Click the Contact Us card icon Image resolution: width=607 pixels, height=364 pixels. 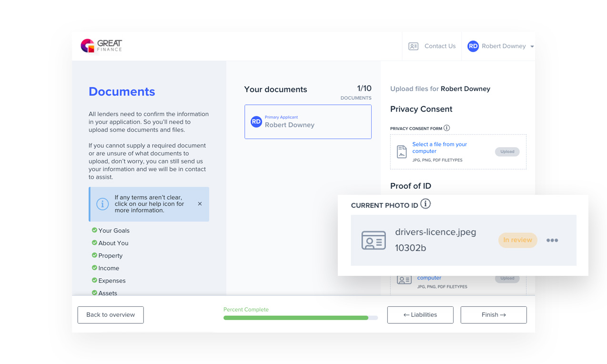[x=414, y=46]
